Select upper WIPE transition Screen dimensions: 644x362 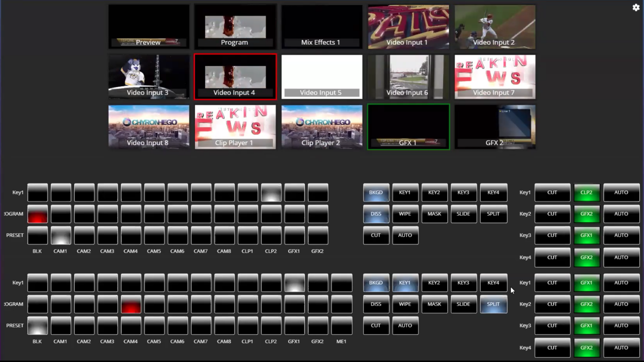pyautogui.click(x=405, y=214)
